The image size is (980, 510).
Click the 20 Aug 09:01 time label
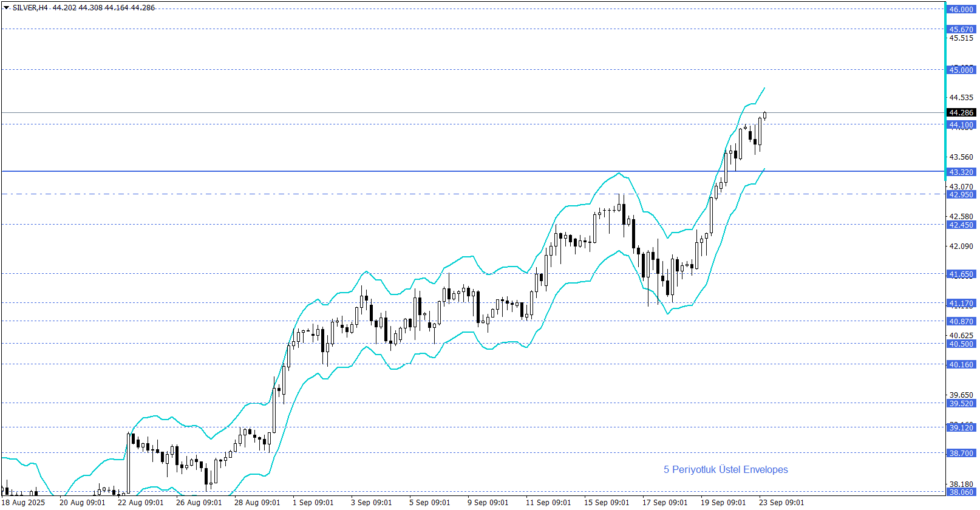pyautogui.click(x=82, y=502)
